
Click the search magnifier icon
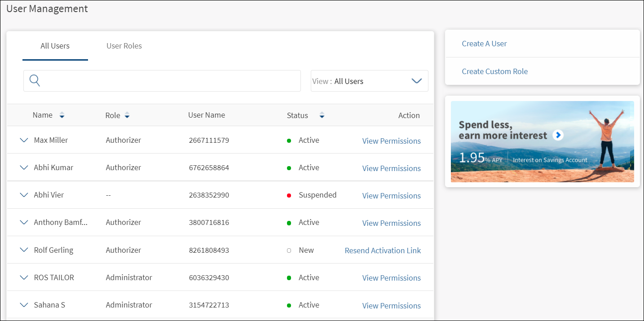[35, 81]
